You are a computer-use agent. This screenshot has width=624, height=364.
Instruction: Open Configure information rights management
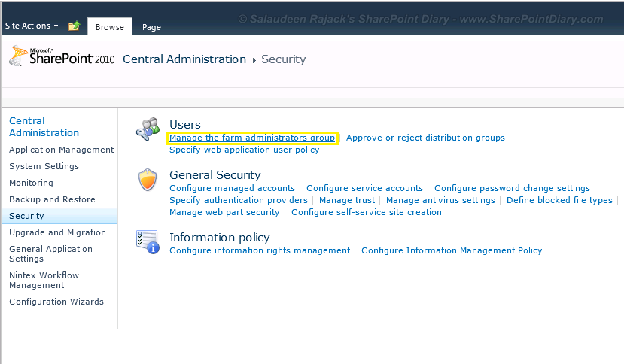260,250
